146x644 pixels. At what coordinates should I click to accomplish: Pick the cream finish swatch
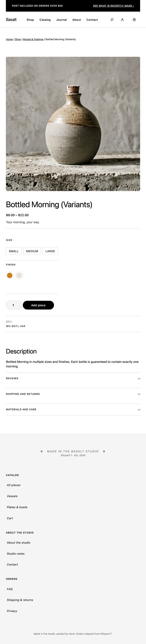tap(19, 275)
